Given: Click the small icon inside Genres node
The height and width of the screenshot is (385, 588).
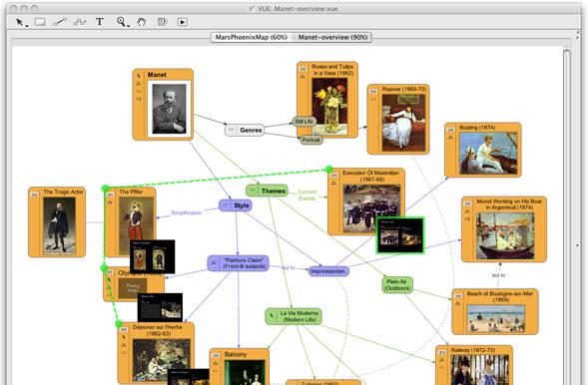Looking at the screenshot, I should pyautogui.click(x=232, y=130).
